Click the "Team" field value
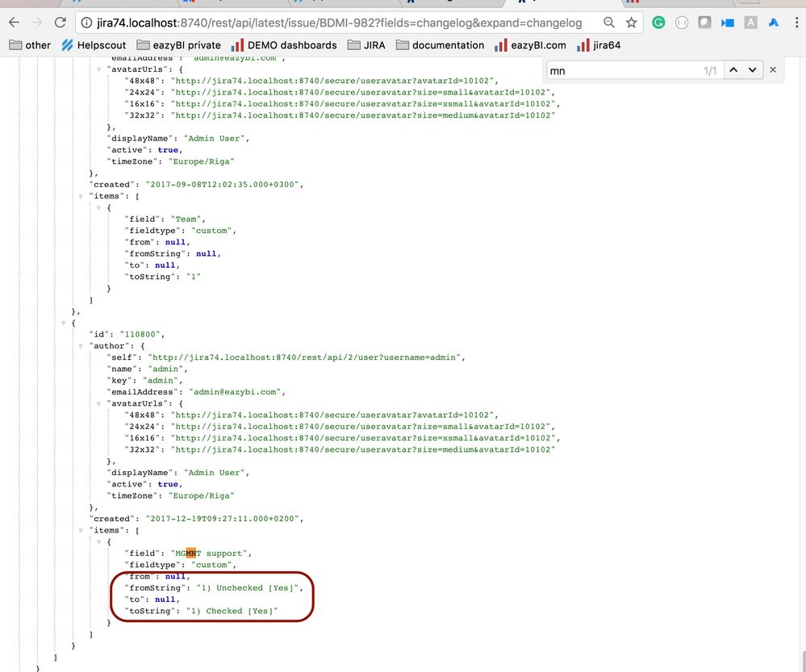The width and height of the screenshot is (806, 672). [186, 219]
